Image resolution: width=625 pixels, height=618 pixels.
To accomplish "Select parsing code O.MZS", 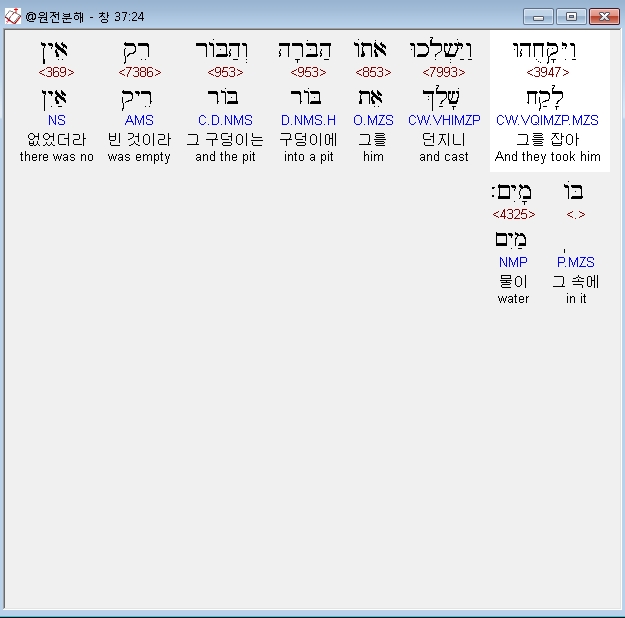I will pyautogui.click(x=373, y=120).
